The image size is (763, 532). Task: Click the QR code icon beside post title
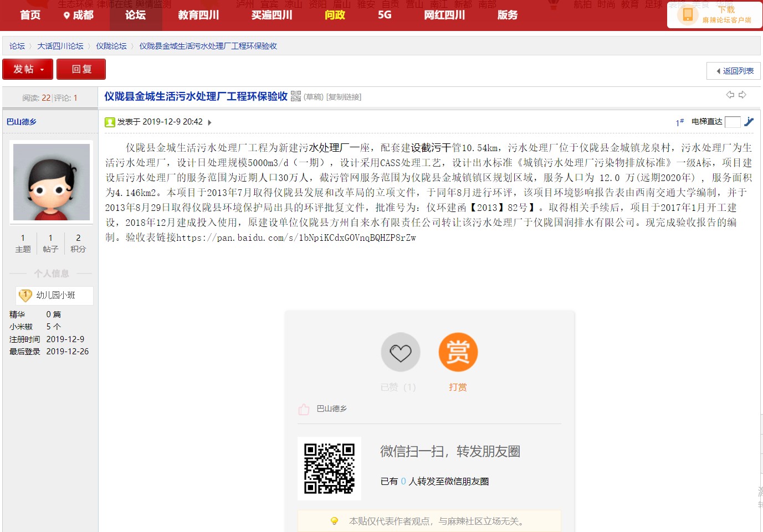point(296,96)
